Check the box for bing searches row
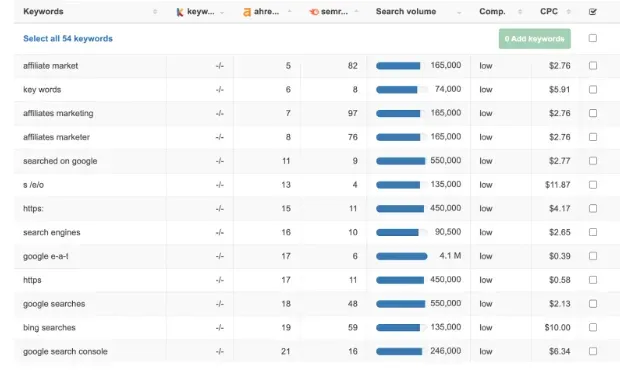Viewport: 620px width, 371px height. click(x=592, y=327)
